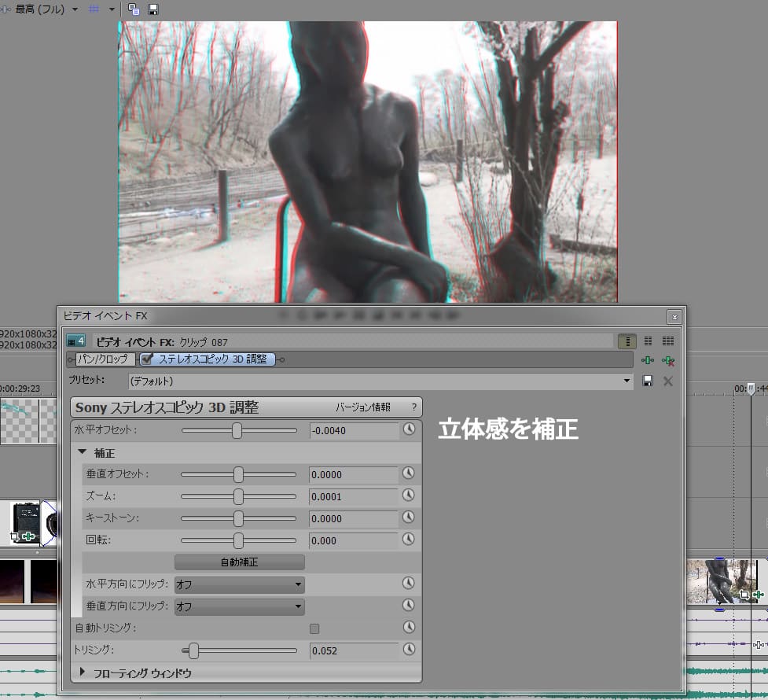
Task: Copy preview snapshot to clipboard icon
Action: 134,9
